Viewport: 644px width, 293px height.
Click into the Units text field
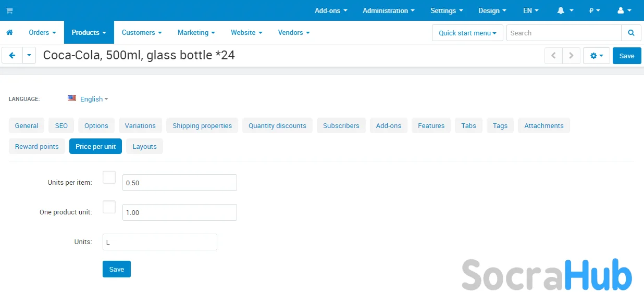pos(159,242)
